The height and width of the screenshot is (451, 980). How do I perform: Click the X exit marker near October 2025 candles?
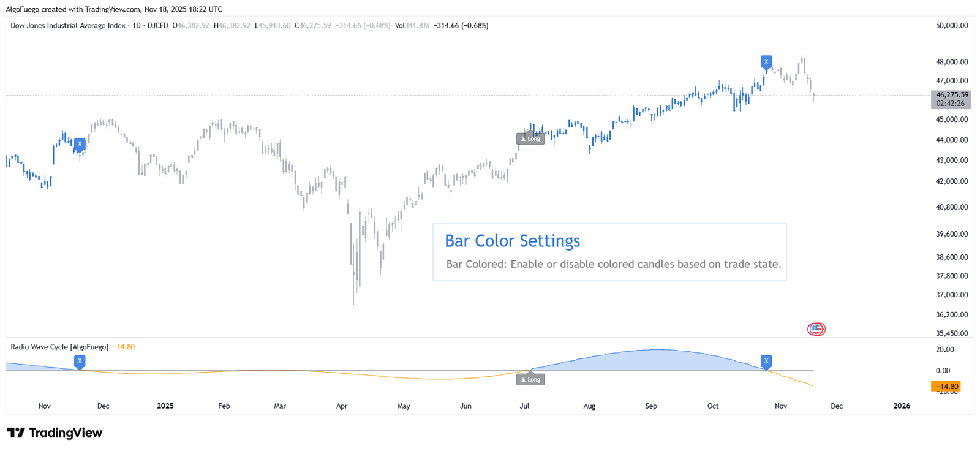pyautogui.click(x=766, y=61)
